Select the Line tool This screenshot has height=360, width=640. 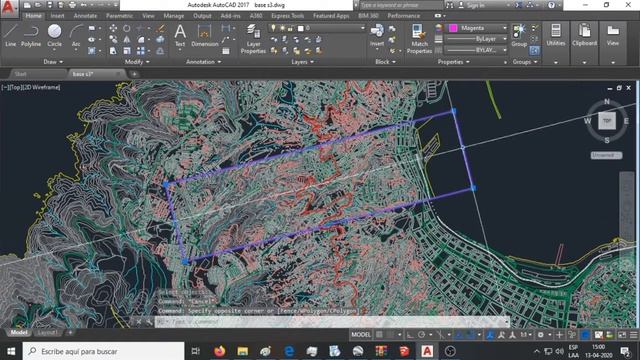[10, 36]
